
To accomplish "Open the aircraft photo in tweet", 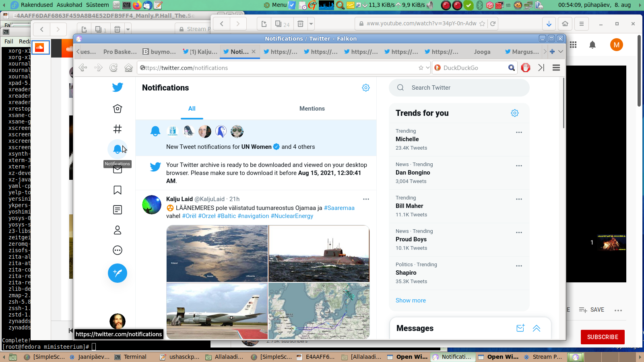I will pyautogui.click(x=217, y=311).
